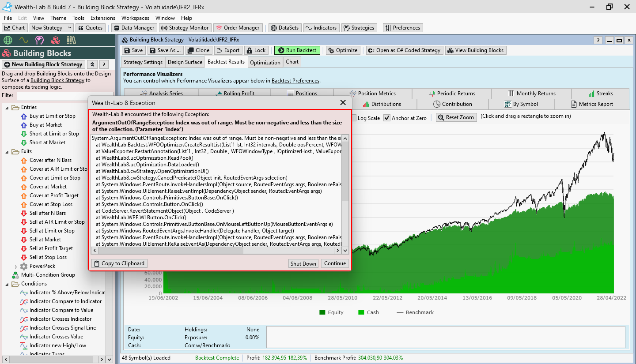
Task: Open the indicators sine wave icon
Action: pyautogui.click(x=24, y=41)
